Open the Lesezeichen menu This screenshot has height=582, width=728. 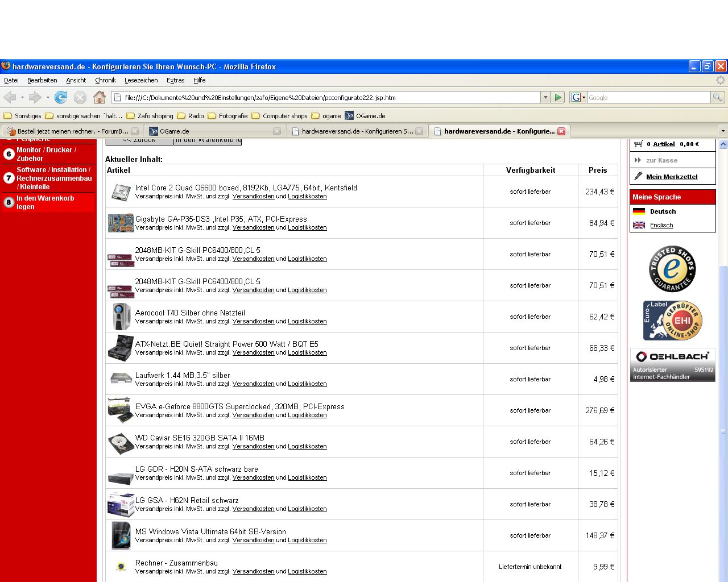click(141, 80)
